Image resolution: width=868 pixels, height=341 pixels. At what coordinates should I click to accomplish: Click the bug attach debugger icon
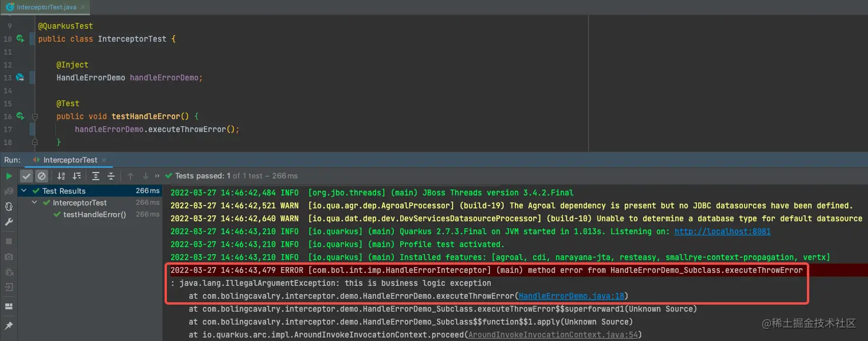(x=9, y=272)
